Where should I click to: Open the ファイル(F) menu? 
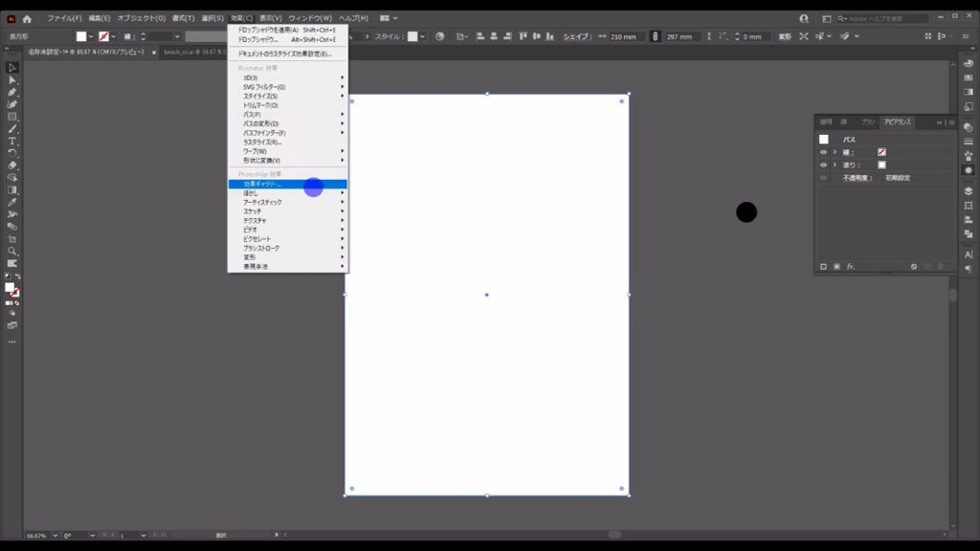(64, 19)
